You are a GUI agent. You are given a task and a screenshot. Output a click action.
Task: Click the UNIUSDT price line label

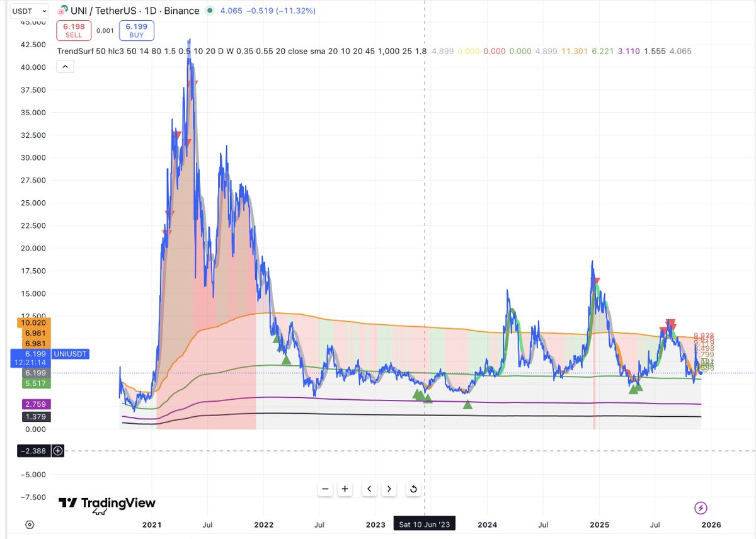(71, 355)
